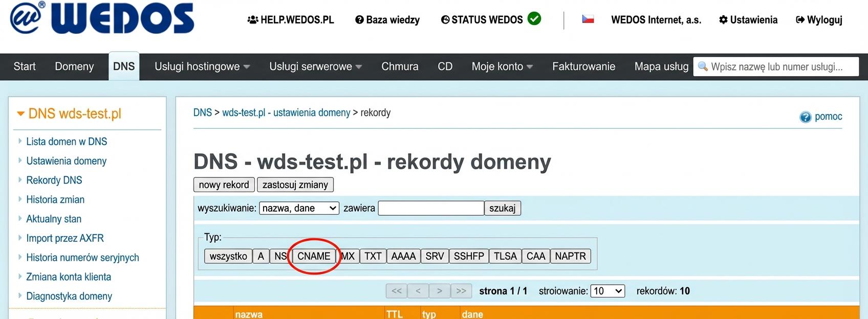Expand Usługi hostingowe menu
Viewport: 868px width, 319px height.
point(202,66)
